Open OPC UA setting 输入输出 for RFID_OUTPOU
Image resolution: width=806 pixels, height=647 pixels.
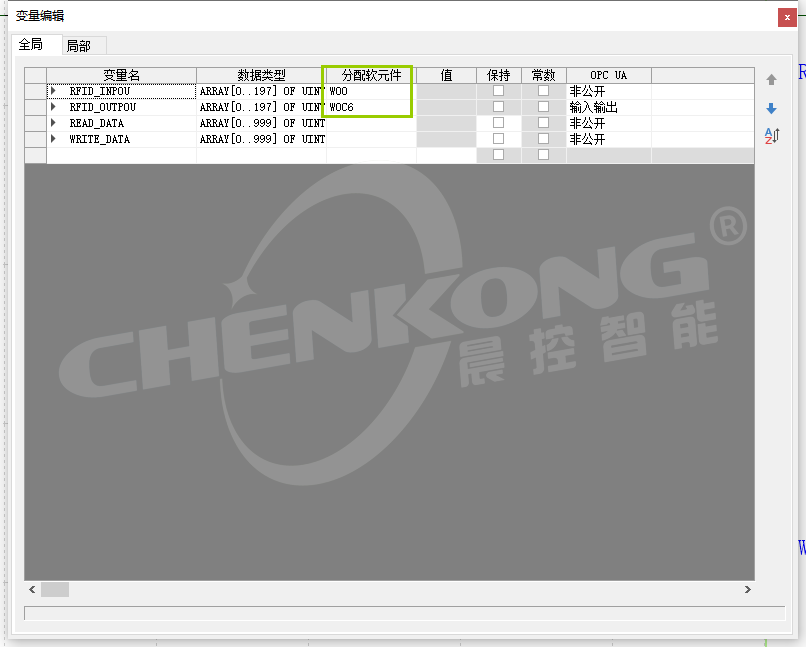coord(608,107)
